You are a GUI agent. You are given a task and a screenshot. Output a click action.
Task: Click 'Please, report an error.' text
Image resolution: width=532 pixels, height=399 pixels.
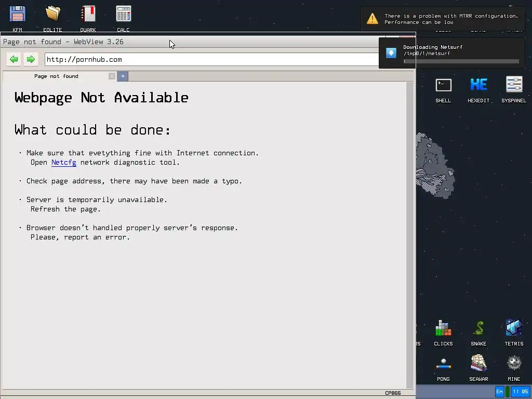click(80, 237)
